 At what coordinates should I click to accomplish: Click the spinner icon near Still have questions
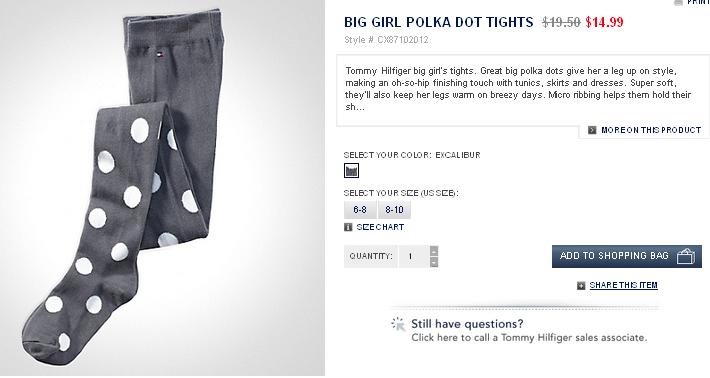pyautogui.click(x=398, y=324)
